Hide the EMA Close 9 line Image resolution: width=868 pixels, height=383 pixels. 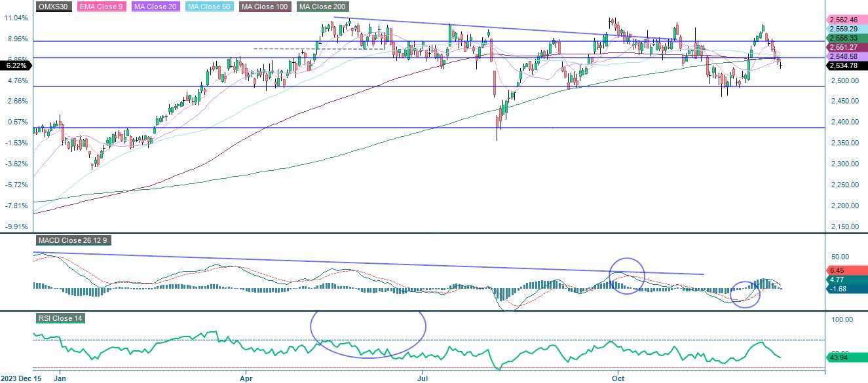[101, 8]
